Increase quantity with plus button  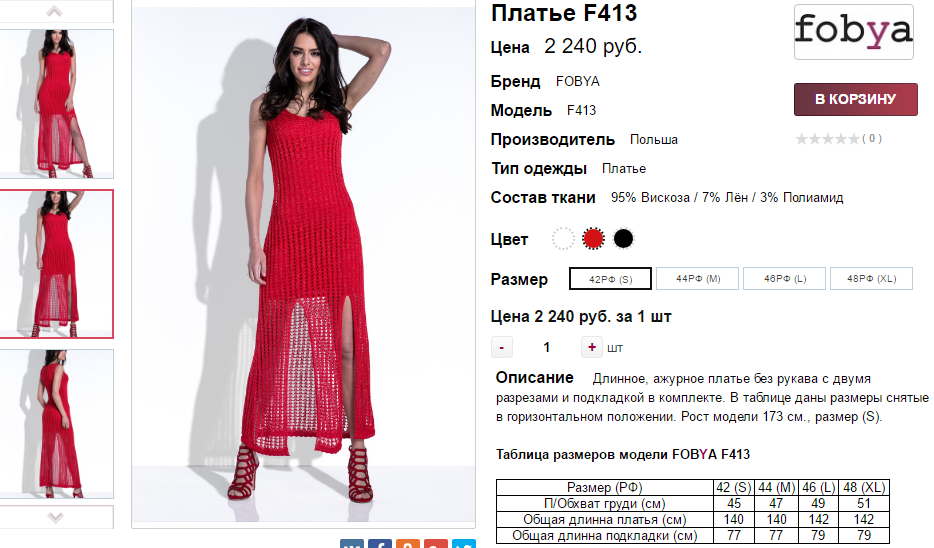[591, 347]
